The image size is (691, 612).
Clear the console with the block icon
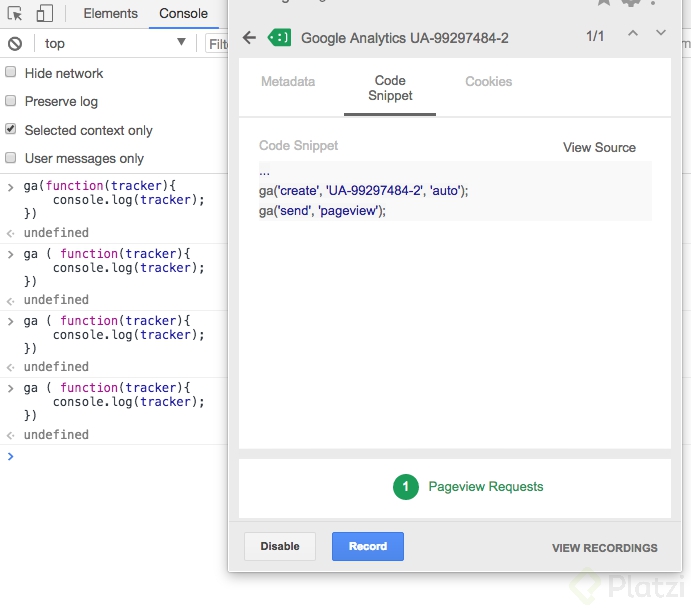click(15, 43)
